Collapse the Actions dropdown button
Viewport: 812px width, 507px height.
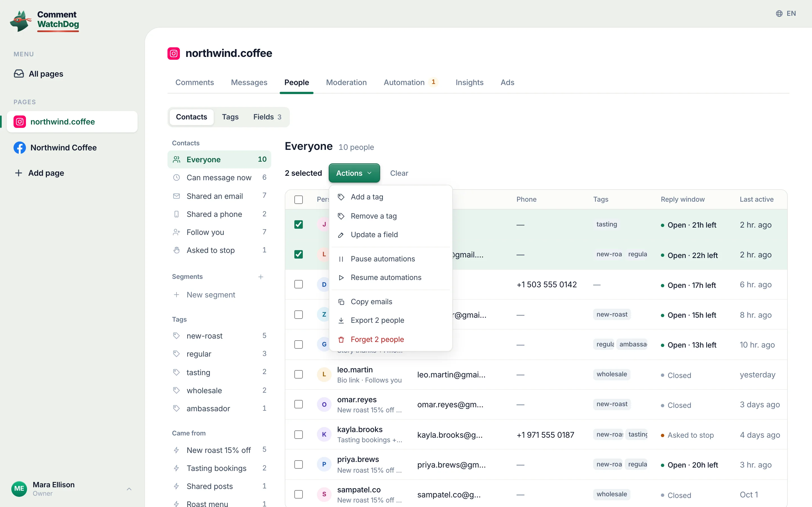pos(354,173)
